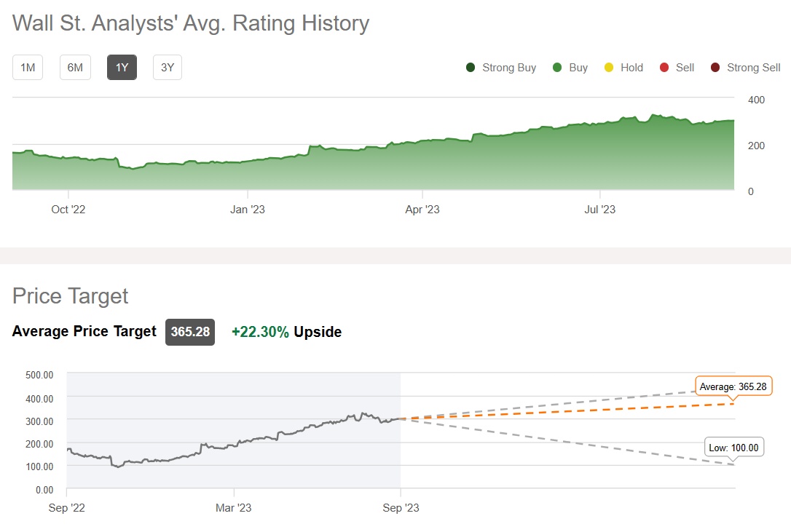This screenshot has height=532, width=791.
Task: Click the Jan '23 axis marker
Action: 248,210
